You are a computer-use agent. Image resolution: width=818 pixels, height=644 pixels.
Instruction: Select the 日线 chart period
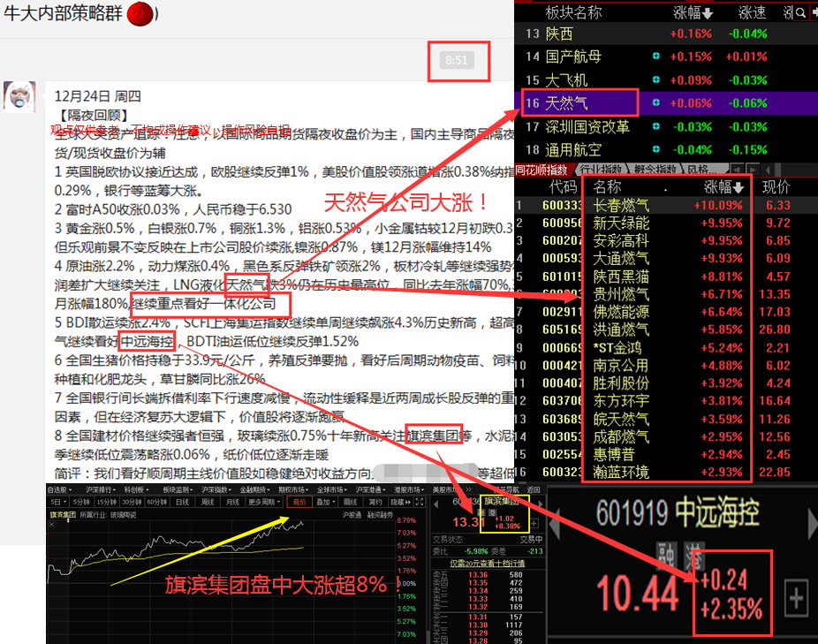point(182,502)
